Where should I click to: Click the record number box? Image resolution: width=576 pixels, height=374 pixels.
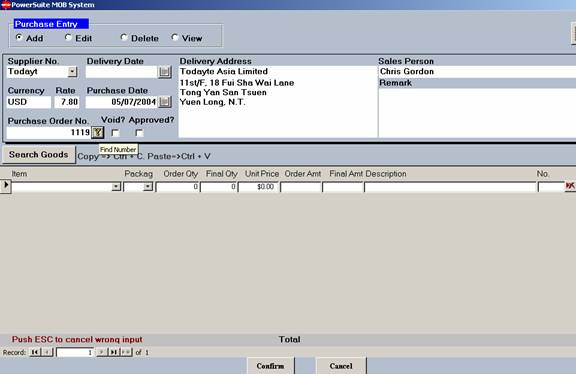[75, 352]
